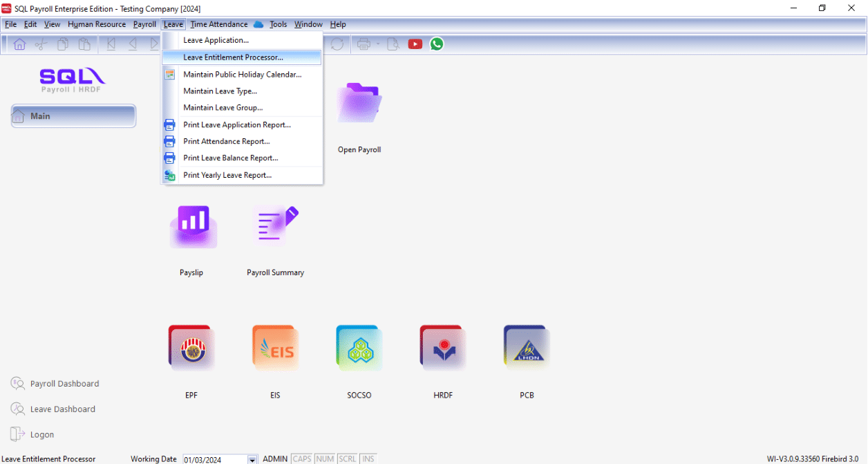Open the EIS icon

click(275, 349)
